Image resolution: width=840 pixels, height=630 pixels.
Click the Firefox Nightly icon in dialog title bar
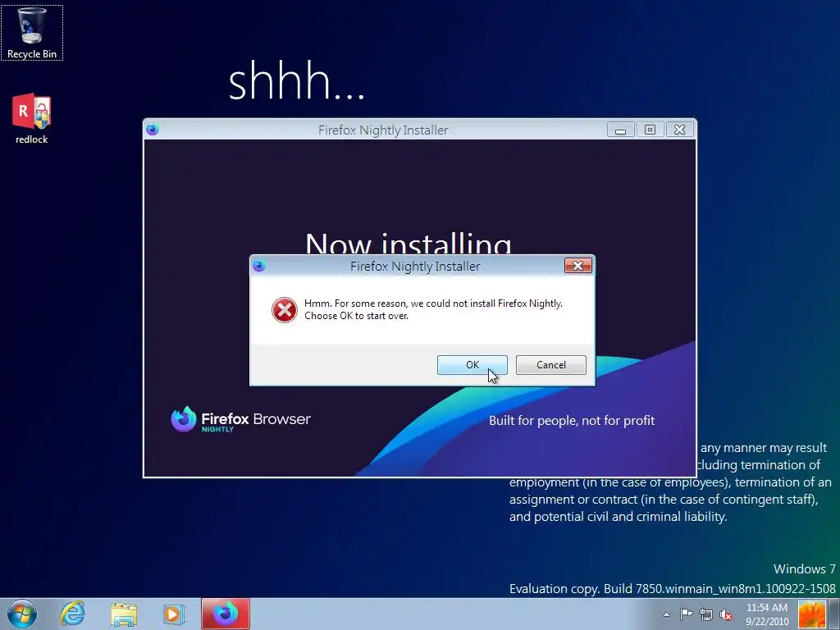click(x=259, y=267)
